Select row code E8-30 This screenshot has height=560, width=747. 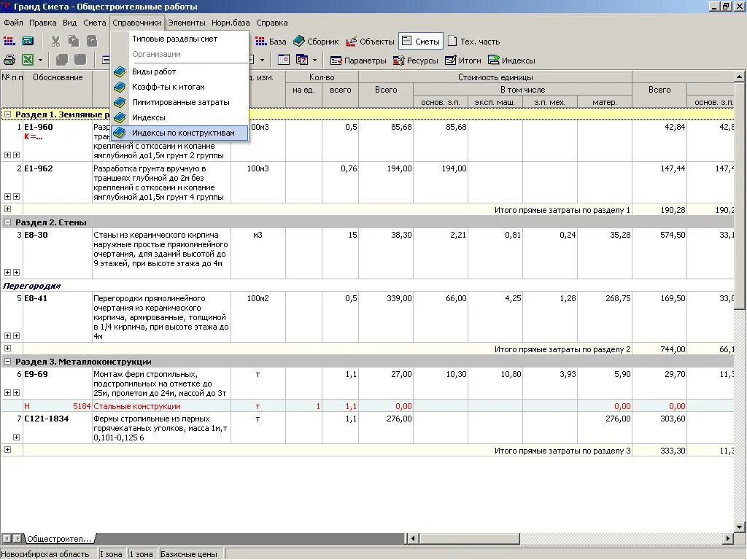tap(36, 235)
